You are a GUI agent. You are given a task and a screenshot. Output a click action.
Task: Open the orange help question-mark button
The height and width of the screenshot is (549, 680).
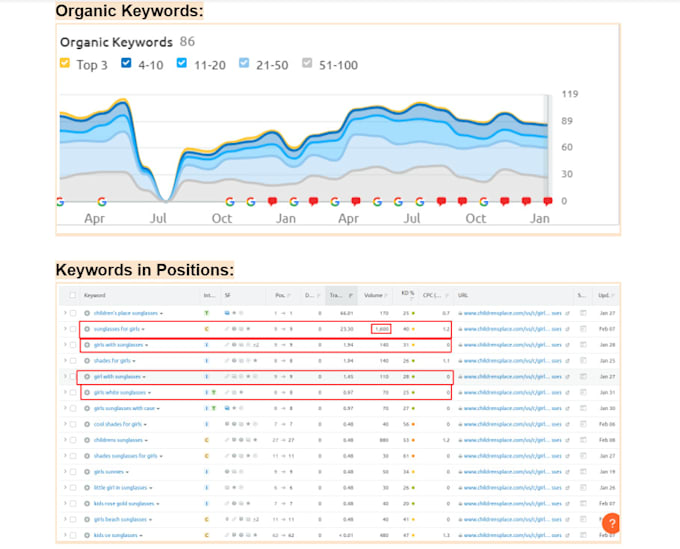click(x=611, y=523)
